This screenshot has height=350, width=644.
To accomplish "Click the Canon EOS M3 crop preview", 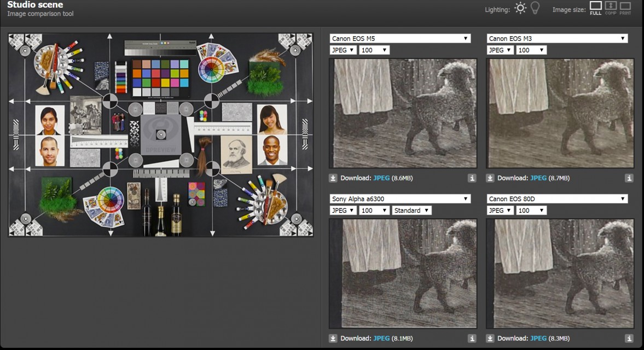I will pyautogui.click(x=560, y=113).
